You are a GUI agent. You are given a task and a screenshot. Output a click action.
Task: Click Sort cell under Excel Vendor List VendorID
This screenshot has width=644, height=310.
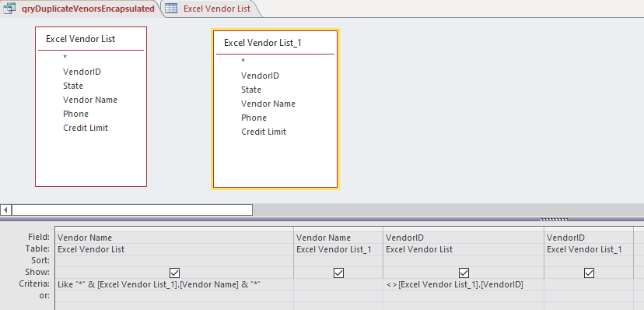464,261
